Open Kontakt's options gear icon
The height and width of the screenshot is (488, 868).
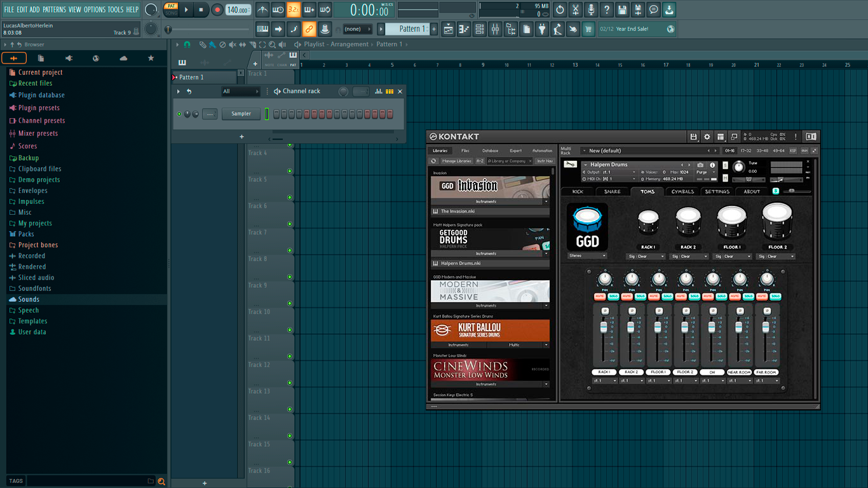707,137
